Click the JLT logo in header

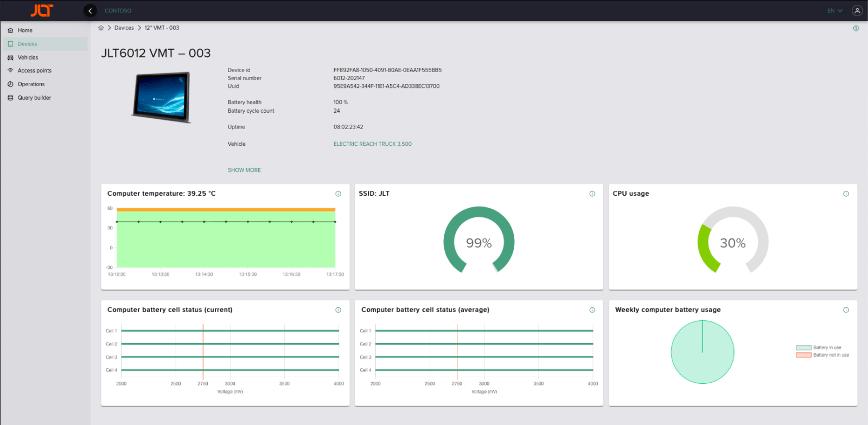42,10
